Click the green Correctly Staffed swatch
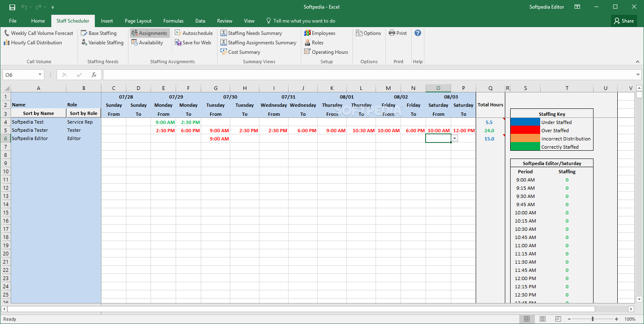The width and height of the screenshot is (644, 324). pos(525,147)
